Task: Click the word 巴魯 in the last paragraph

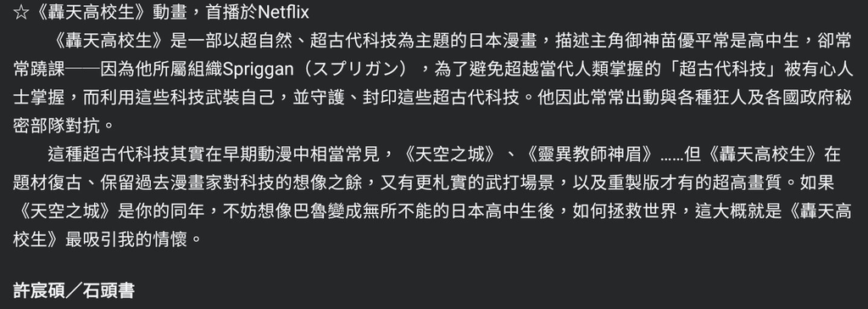Action: 309,211
